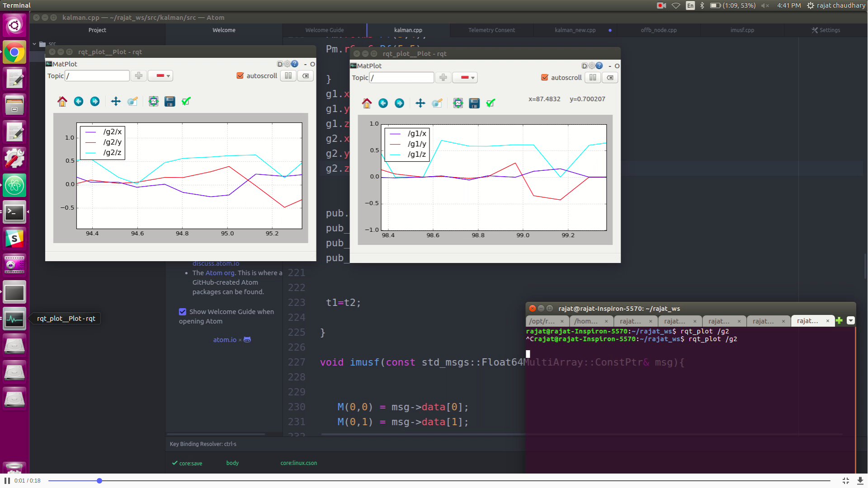This screenshot has width=868, height=488.
Task: Click the Save figure icon in the /g2 plot
Action: (170, 102)
